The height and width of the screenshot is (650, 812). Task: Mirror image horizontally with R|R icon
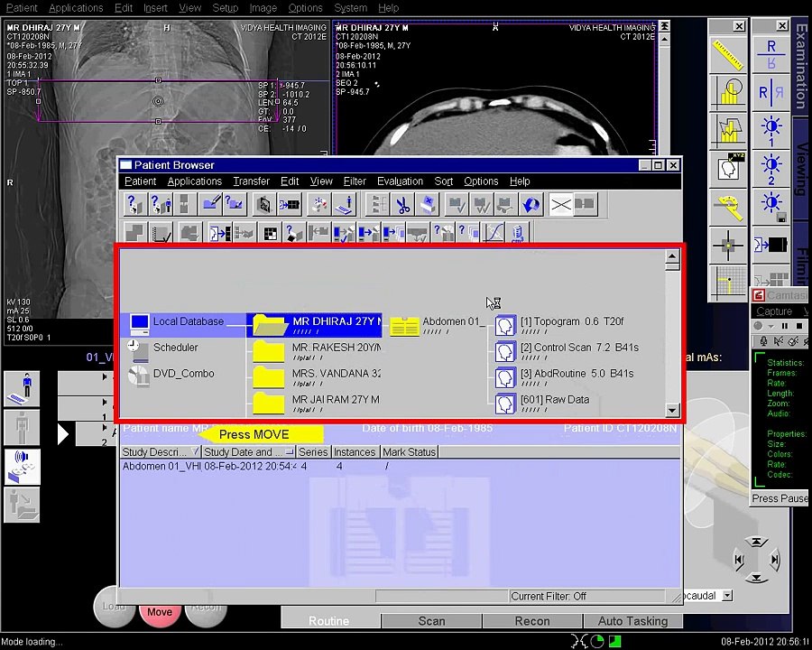coord(770,92)
